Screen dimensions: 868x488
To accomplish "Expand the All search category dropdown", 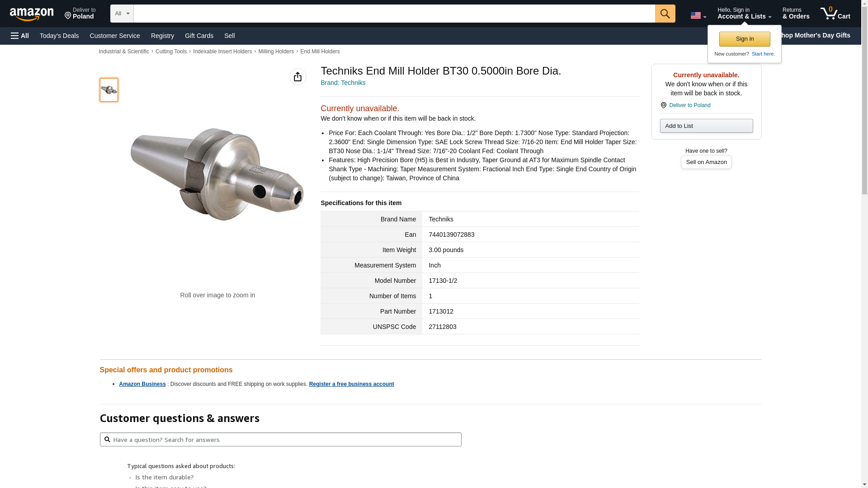I will coord(122,14).
